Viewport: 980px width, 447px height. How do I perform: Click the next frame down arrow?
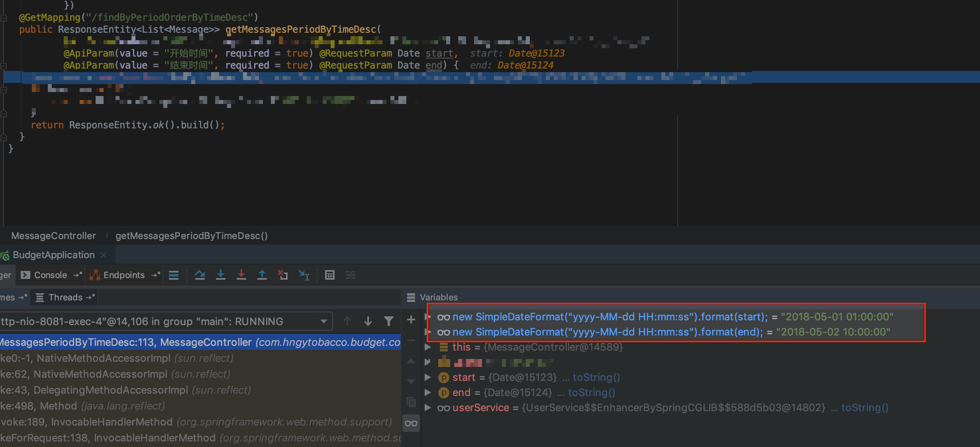(368, 321)
